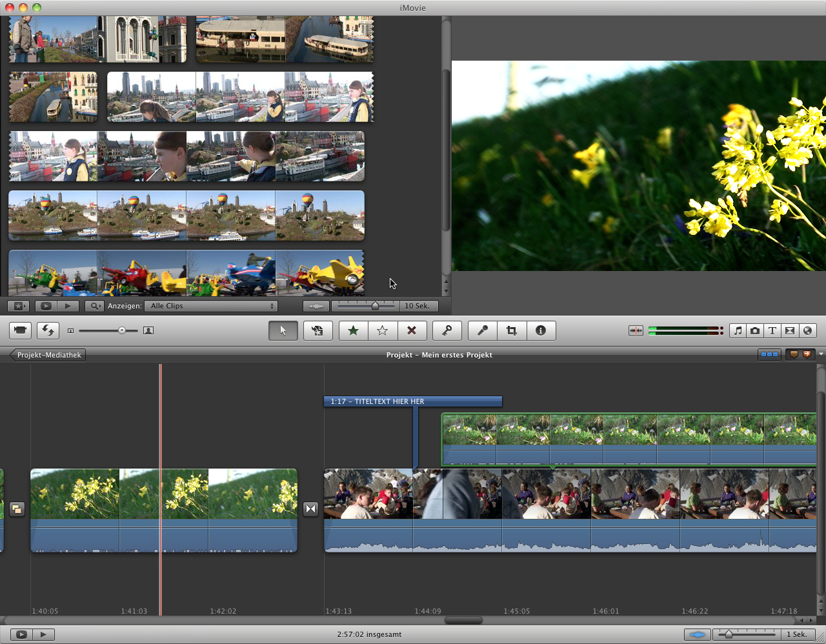Toggle chapter marker display button
This screenshot has height=644, width=826.
pyautogui.click(x=807, y=354)
